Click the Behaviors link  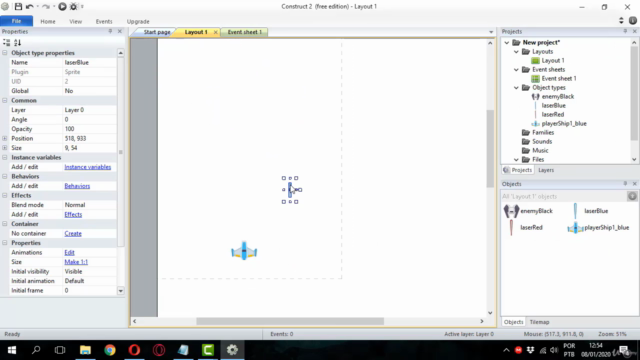coord(77,186)
